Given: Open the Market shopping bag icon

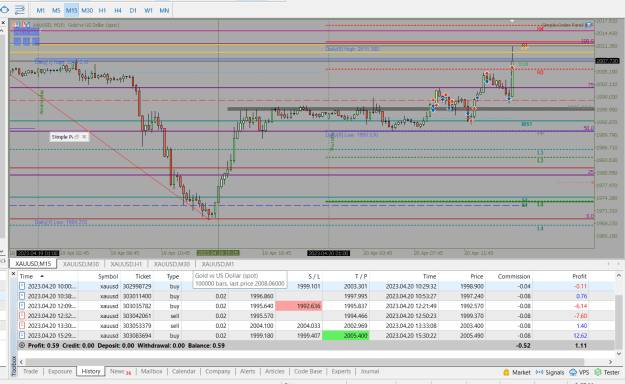Looking at the screenshot, I should (x=506, y=372).
